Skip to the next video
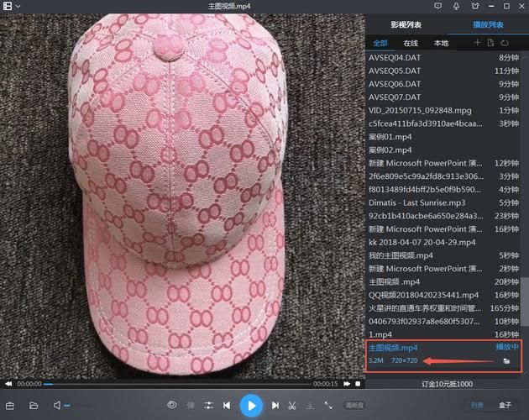Viewport: 529px width, 420px height. (275, 405)
